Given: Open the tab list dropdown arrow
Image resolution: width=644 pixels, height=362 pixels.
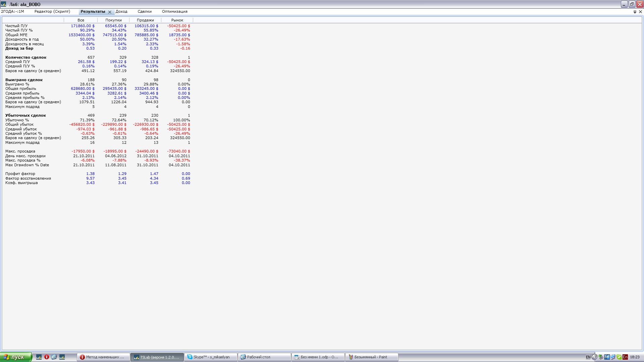Looking at the screenshot, I should (635, 12).
